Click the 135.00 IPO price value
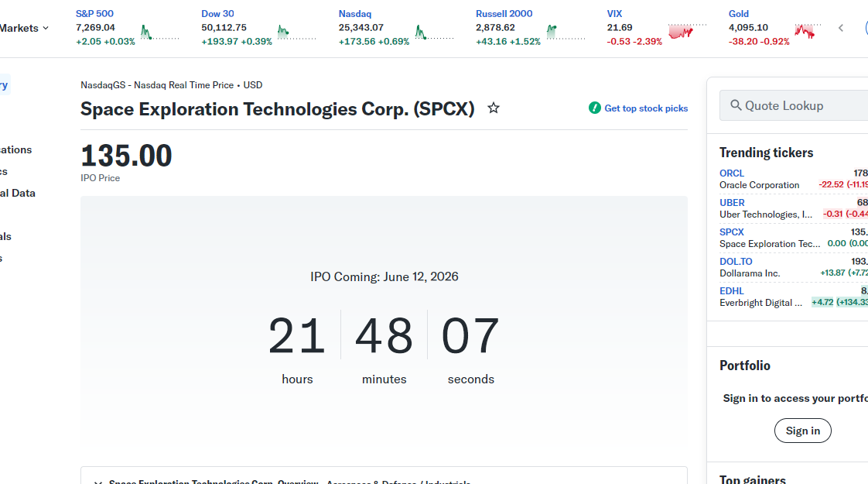The height and width of the screenshot is (484, 868). [126, 156]
